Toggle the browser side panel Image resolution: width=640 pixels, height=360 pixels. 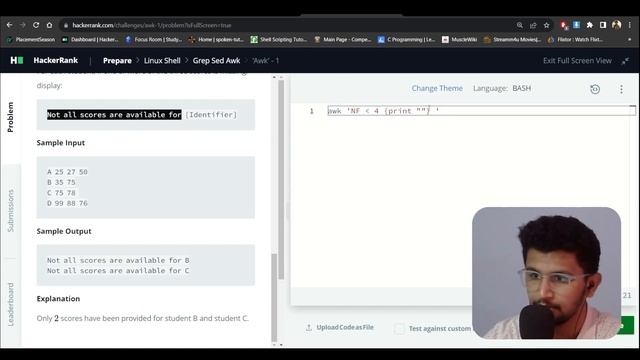click(603, 25)
